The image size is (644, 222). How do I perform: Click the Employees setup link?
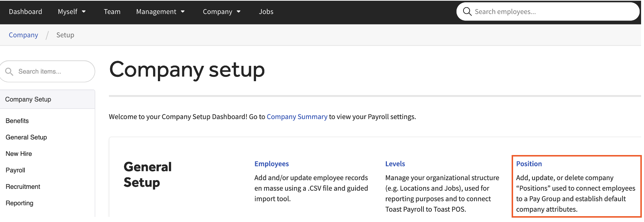(271, 164)
